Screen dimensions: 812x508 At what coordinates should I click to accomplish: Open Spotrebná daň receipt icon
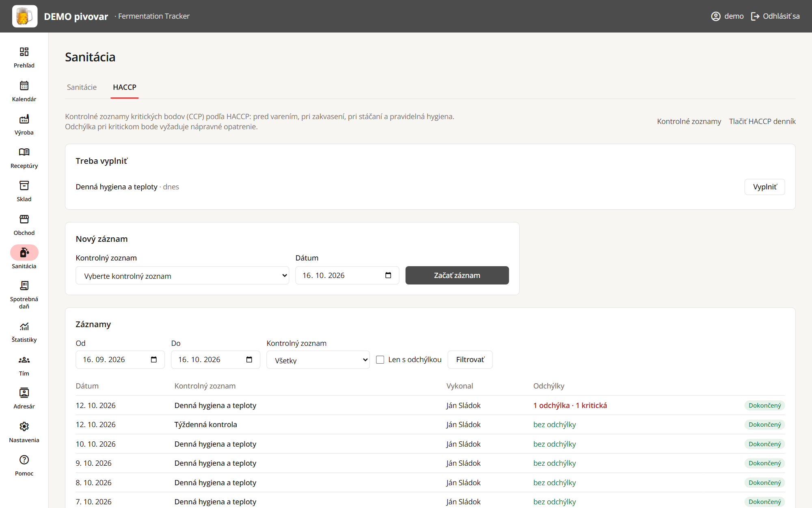click(x=24, y=285)
